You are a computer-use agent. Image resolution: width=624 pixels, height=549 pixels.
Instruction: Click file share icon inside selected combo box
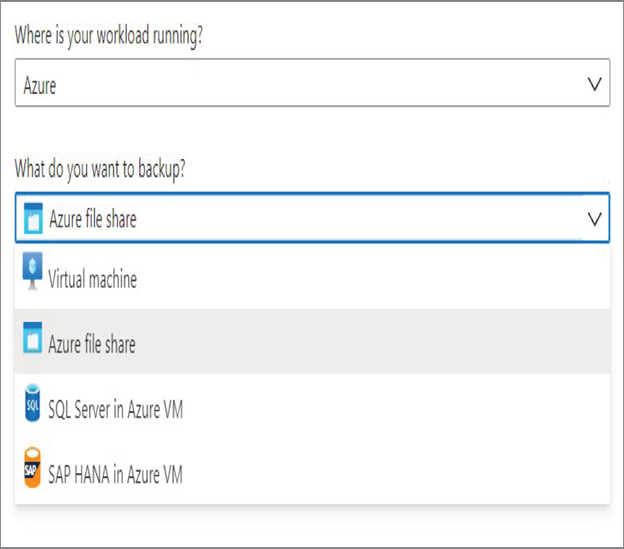[33, 218]
